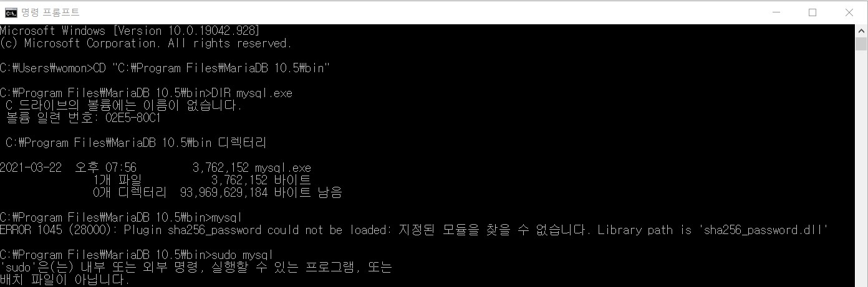Screen dimensions: 868x287
Task: Click the scrollbar up arrow
Action: coord(861,31)
